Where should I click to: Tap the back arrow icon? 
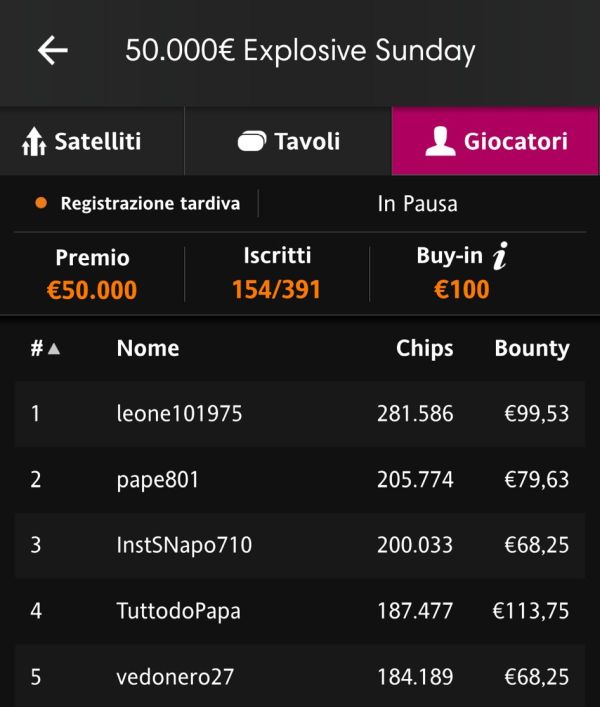point(53,50)
